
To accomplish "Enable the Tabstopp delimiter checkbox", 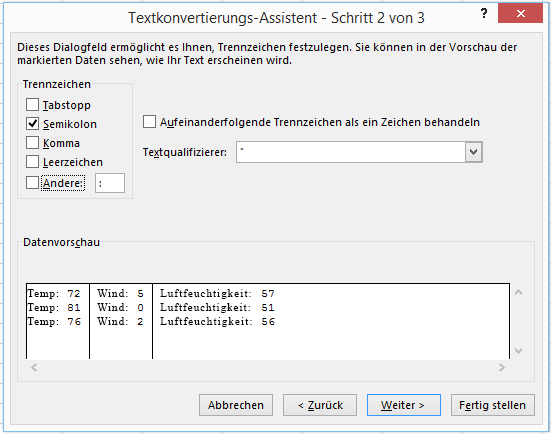I will coord(32,105).
